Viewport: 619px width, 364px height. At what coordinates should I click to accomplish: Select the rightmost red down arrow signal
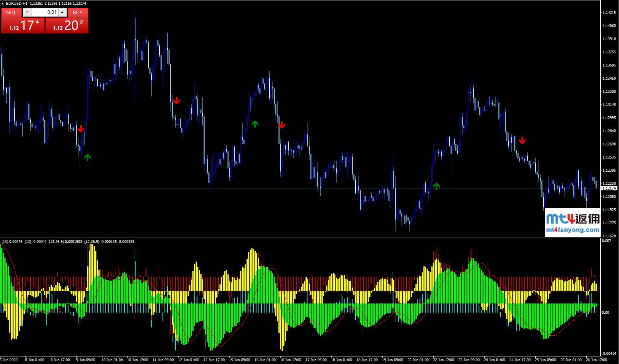tap(522, 140)
